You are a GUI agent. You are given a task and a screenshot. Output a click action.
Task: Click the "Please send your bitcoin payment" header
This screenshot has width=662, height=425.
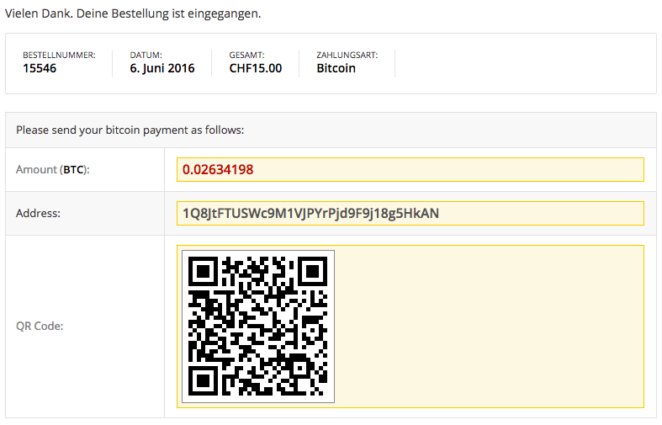coord(130,130)
